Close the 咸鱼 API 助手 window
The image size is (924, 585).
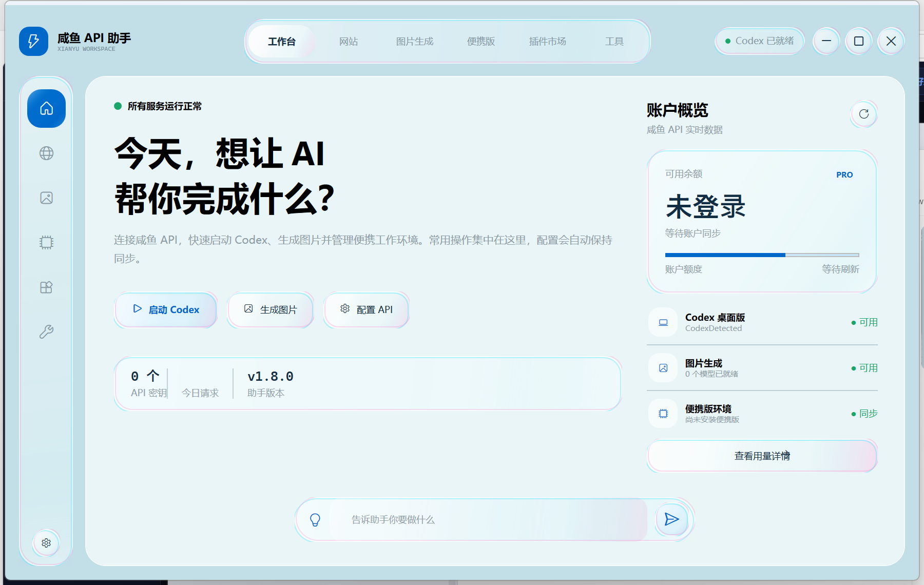(x=891, y=41)
